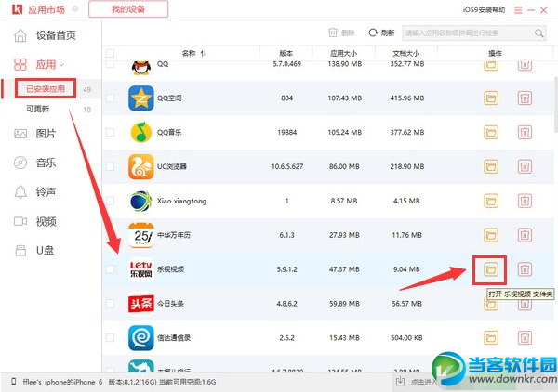
Task: Click the UC浏览器 squirrel icon
Action: (x=141, y=166)
